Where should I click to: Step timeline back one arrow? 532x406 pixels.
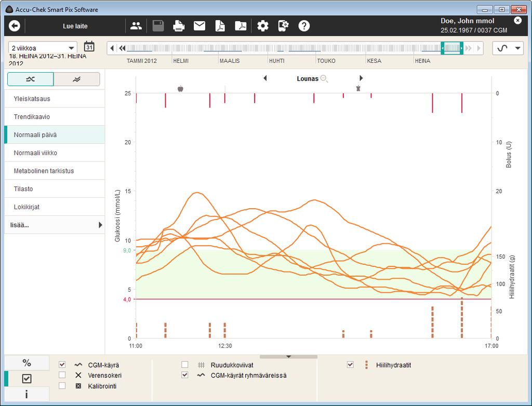112,48
